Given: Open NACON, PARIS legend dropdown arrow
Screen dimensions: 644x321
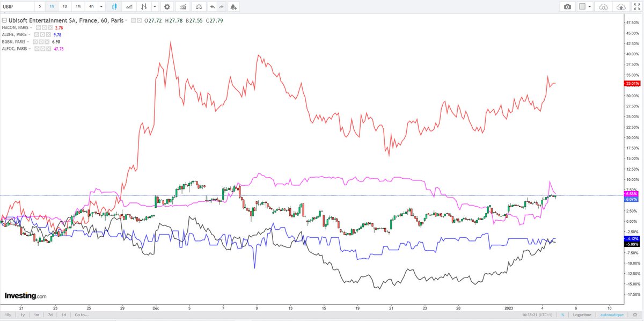Looking at the screenshot, I should (x=31, y=27).
